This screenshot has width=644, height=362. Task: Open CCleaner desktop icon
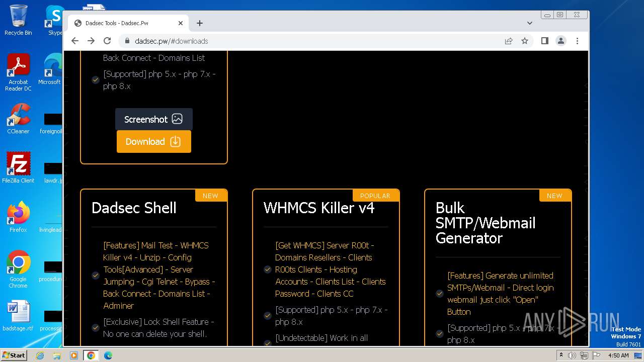click(18, 119)
